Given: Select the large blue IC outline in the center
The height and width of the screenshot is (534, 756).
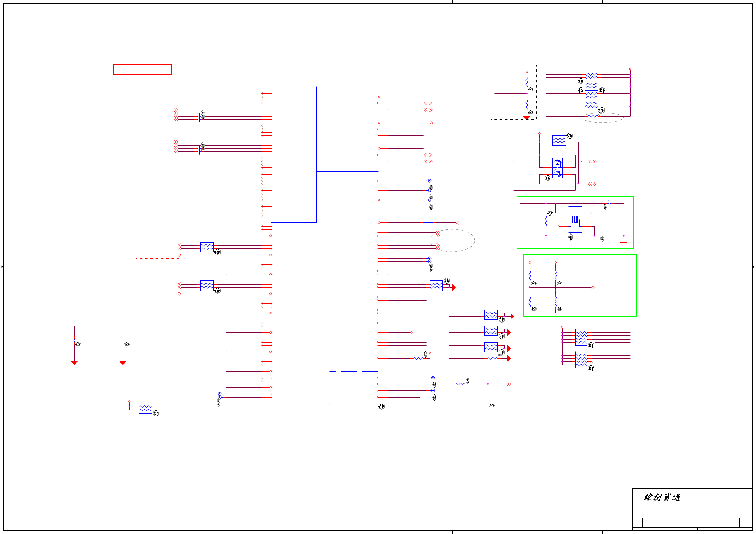Looking at the screenshot, I should click(325, 245).
